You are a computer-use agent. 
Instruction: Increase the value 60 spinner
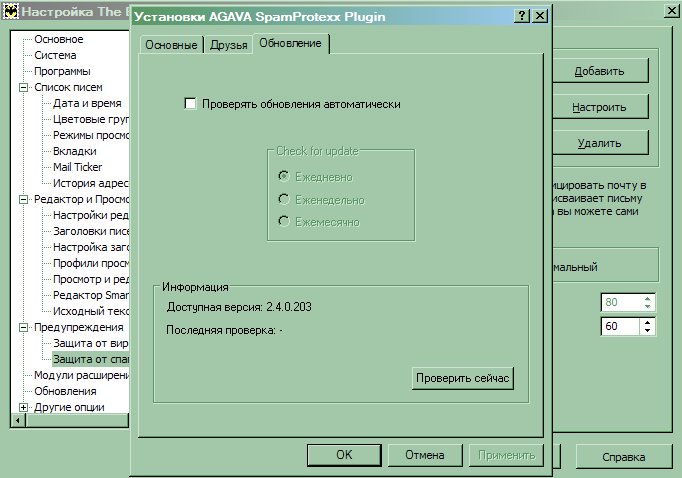648,323
